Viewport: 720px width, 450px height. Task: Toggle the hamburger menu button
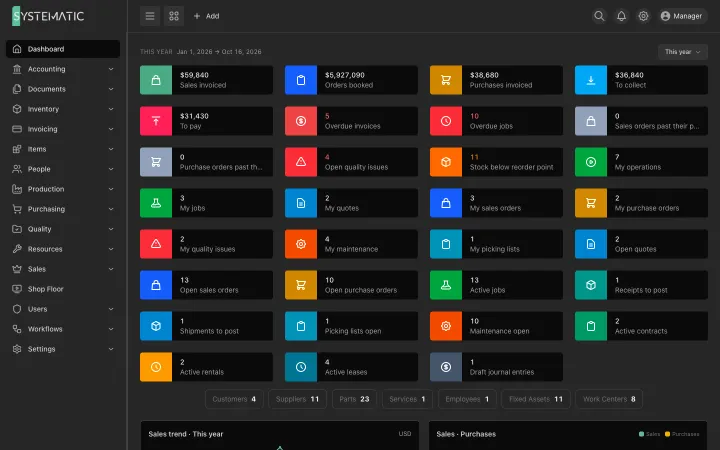150,16
